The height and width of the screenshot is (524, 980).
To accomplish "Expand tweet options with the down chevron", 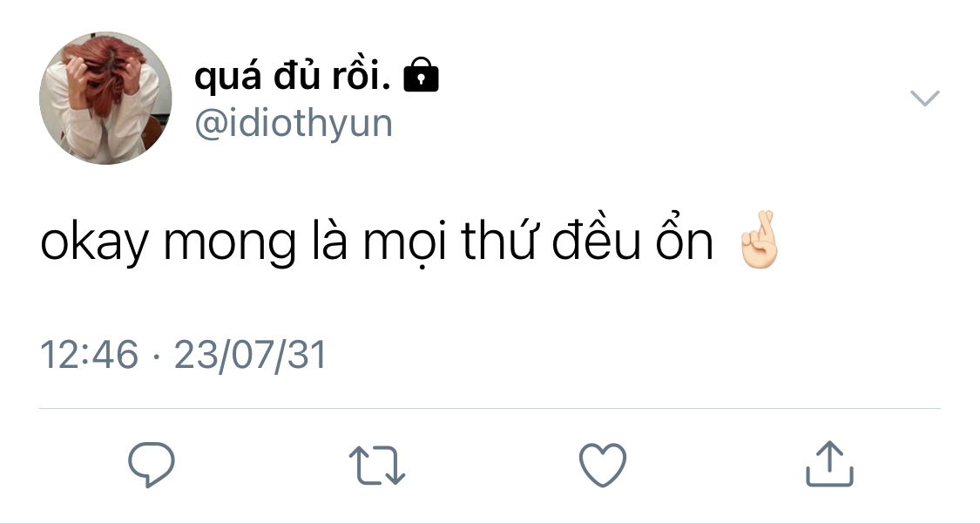I will 925,99.
